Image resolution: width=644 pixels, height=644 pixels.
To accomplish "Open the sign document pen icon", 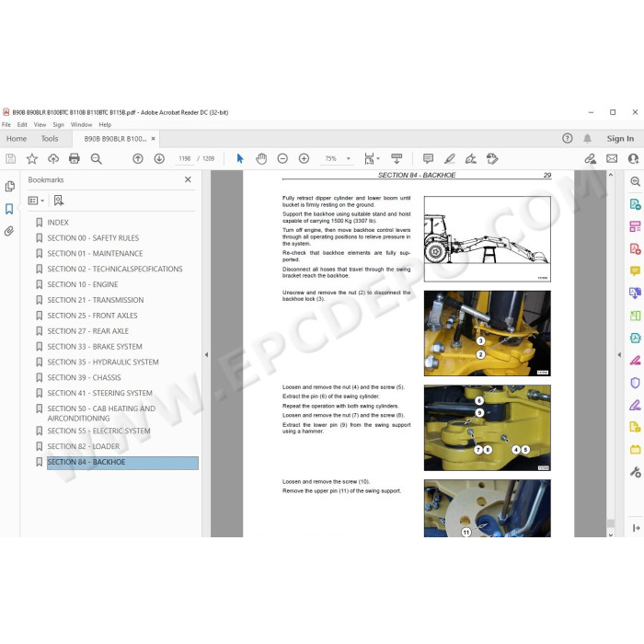I will point(471,158).
